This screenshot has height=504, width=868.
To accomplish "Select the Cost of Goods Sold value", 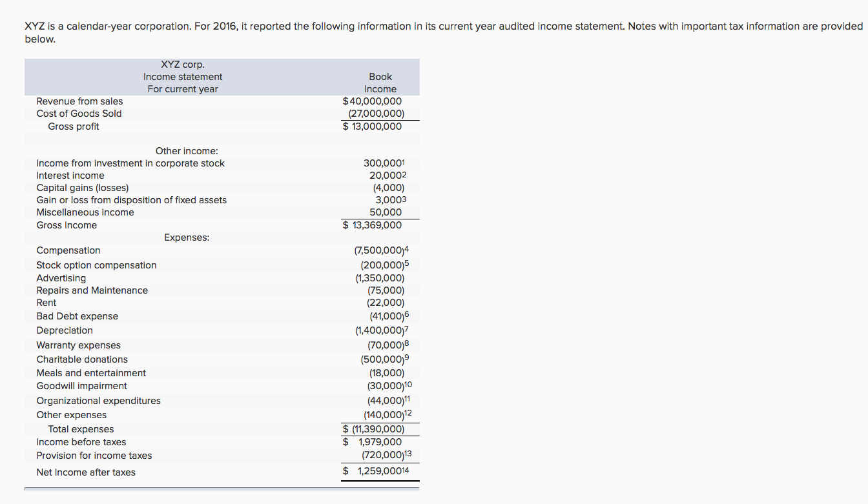I will click(378, 113).
